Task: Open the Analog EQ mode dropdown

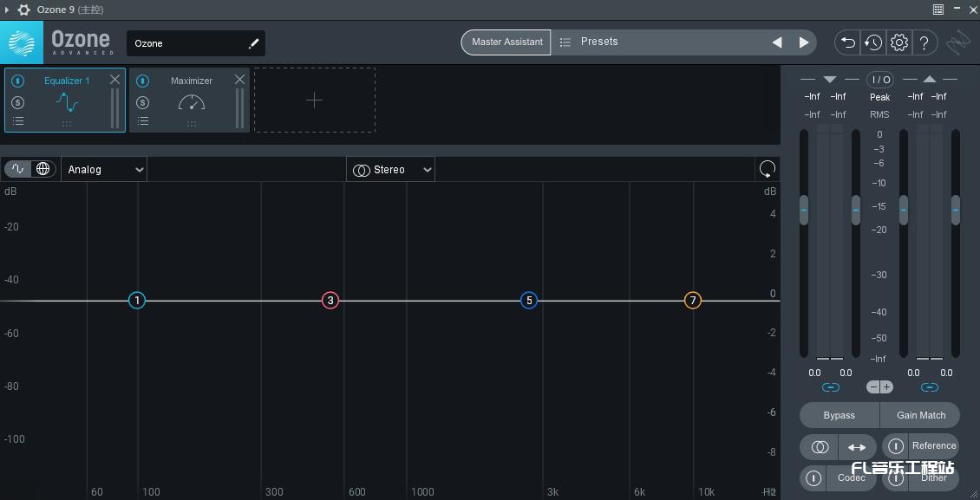Action: pos(103,169)
